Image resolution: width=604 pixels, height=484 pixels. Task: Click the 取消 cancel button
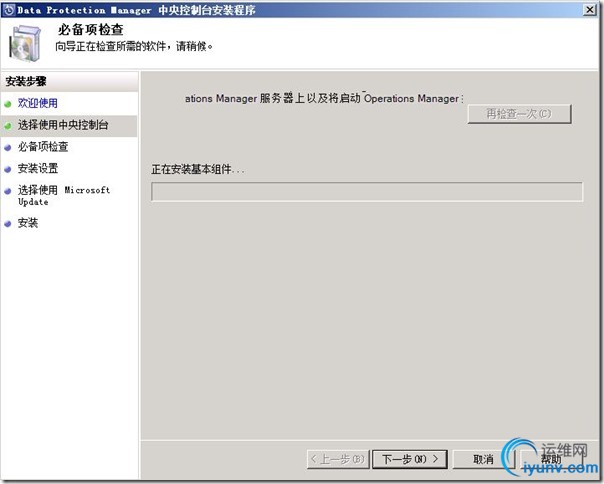(x=483, y=459)
